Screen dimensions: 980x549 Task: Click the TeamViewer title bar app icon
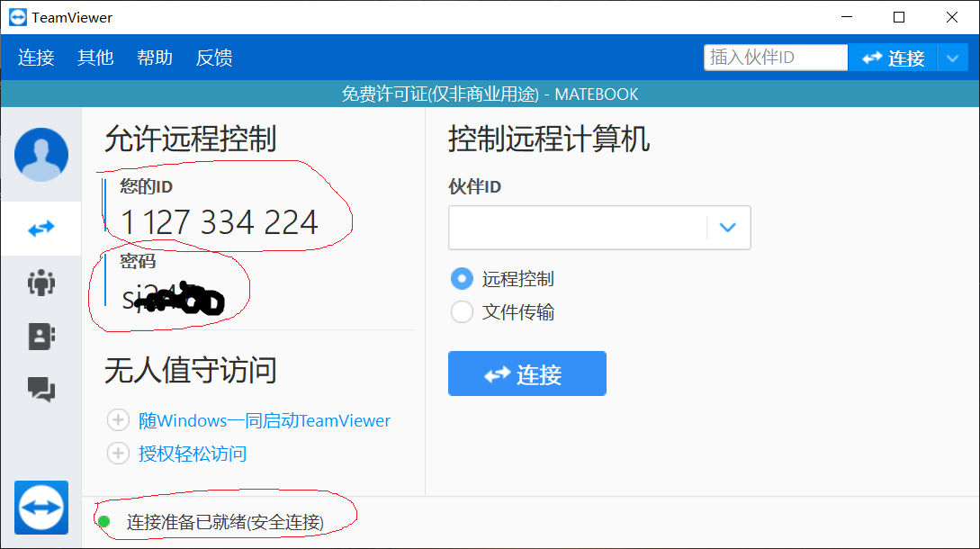click(17, 17)
